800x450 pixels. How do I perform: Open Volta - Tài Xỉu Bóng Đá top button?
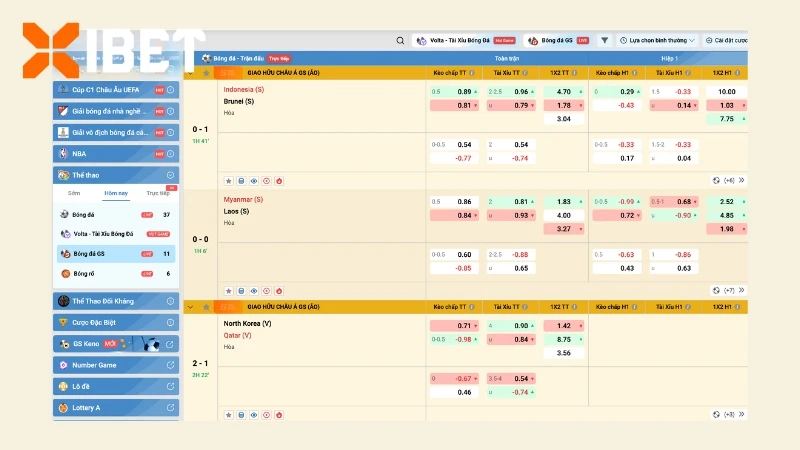click(x=466, y=40)
